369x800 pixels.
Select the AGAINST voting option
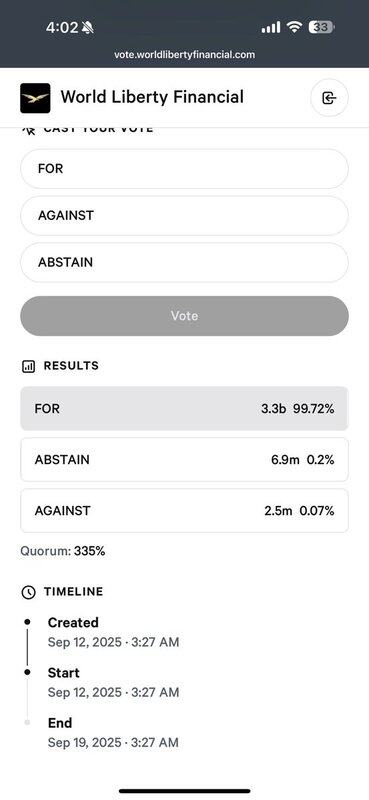tap(184, 215)
